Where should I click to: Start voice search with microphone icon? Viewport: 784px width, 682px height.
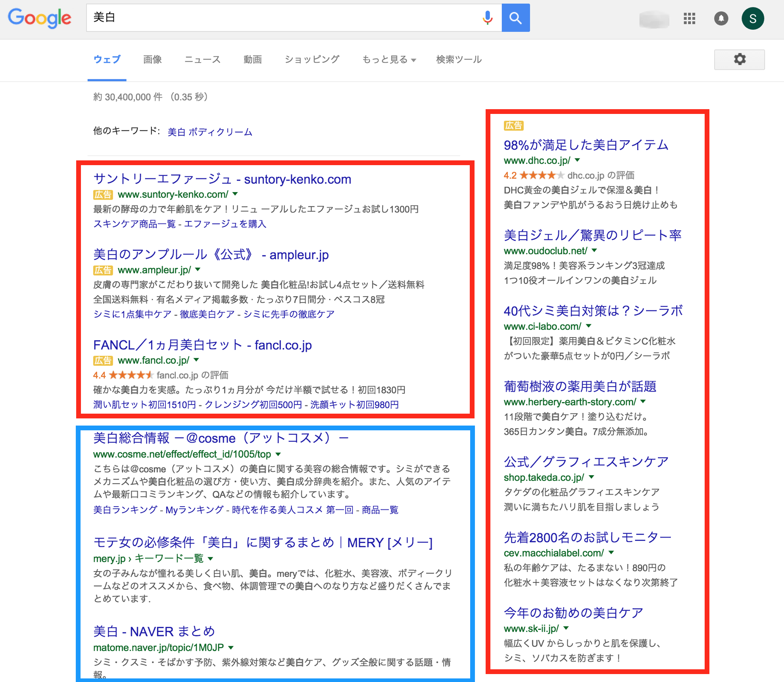tap(488, 18)
